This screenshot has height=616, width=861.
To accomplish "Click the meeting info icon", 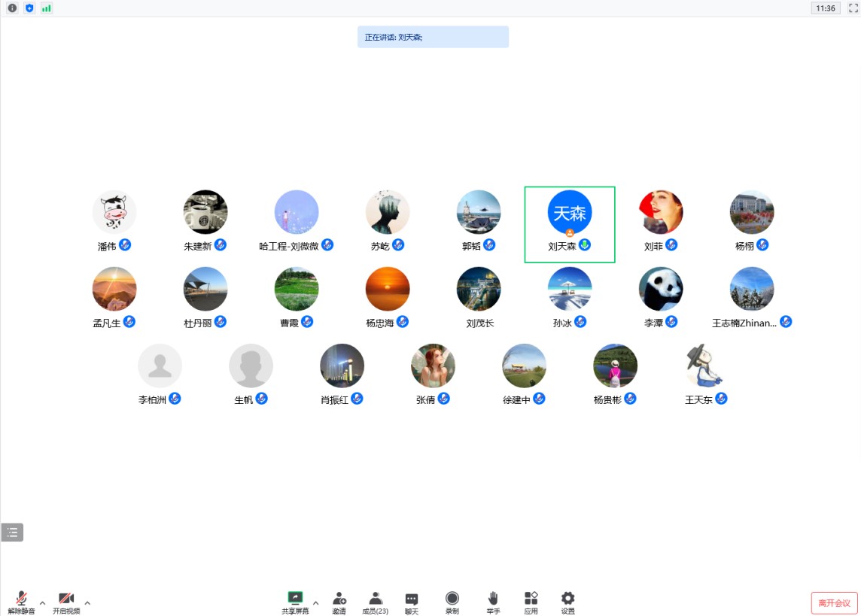I will 12,8.
